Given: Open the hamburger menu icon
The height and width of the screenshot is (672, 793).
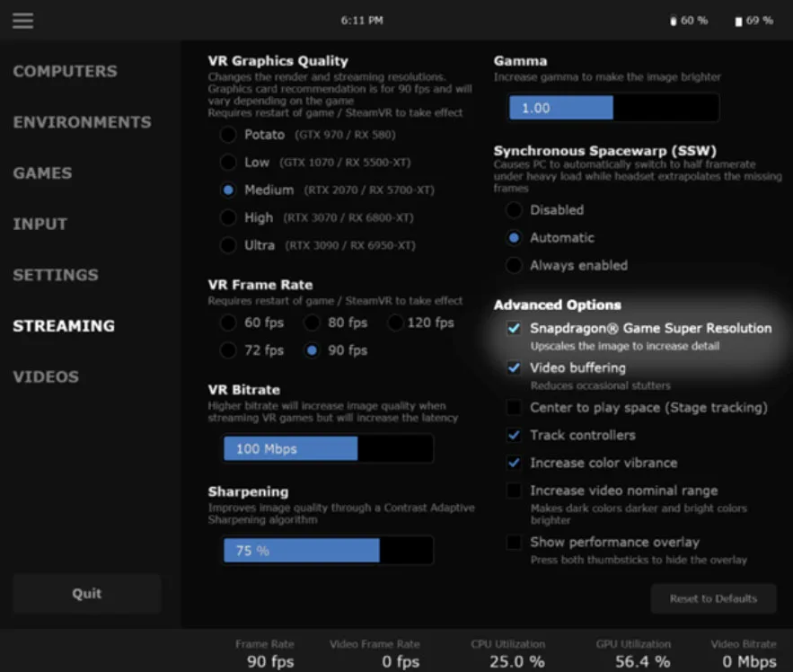Looking at the screenshot, I should [x=22, y=21].
